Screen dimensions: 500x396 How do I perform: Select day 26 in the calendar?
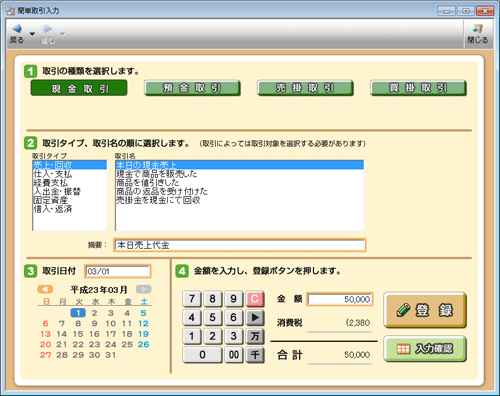[143, 344]
